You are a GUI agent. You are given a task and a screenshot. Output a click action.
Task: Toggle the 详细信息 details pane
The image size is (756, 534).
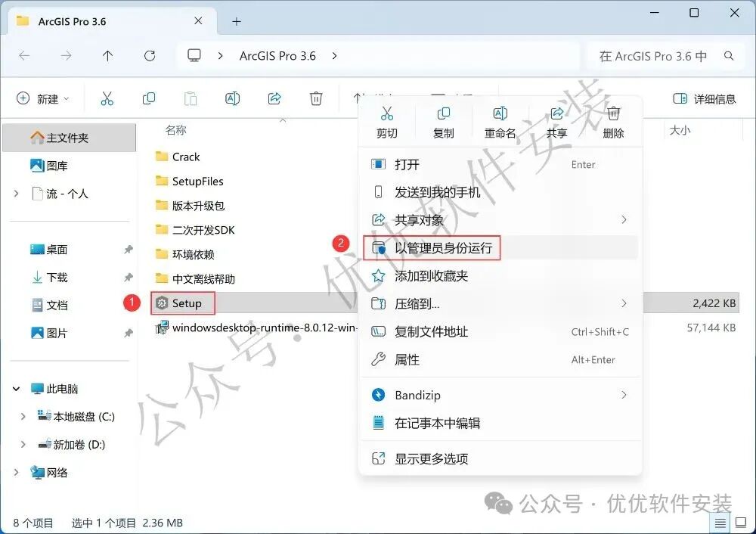(705, 99)
